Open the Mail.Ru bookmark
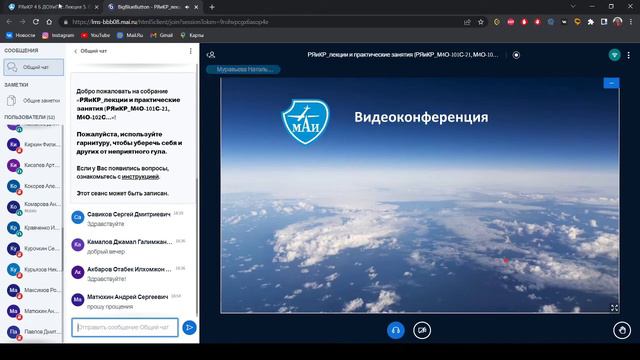The height and width of the screenshot is (360, 640). coord(130,36)
